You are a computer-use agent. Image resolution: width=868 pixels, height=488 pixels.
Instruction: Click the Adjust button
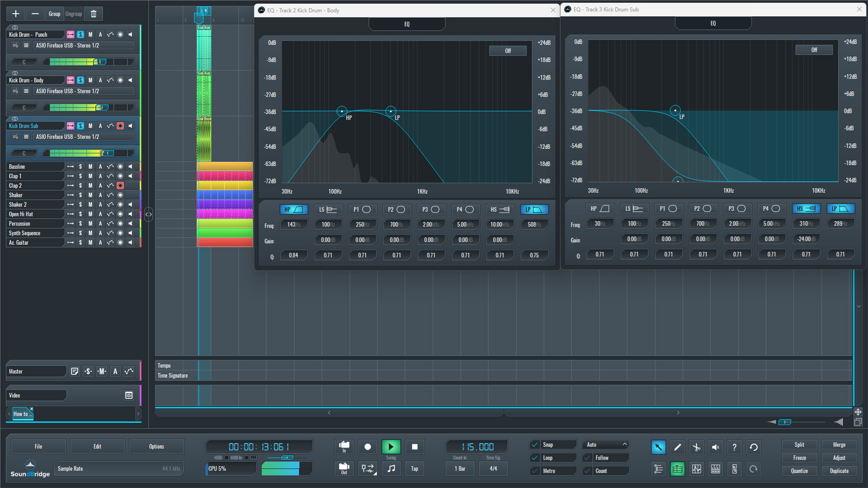[839, 458]
